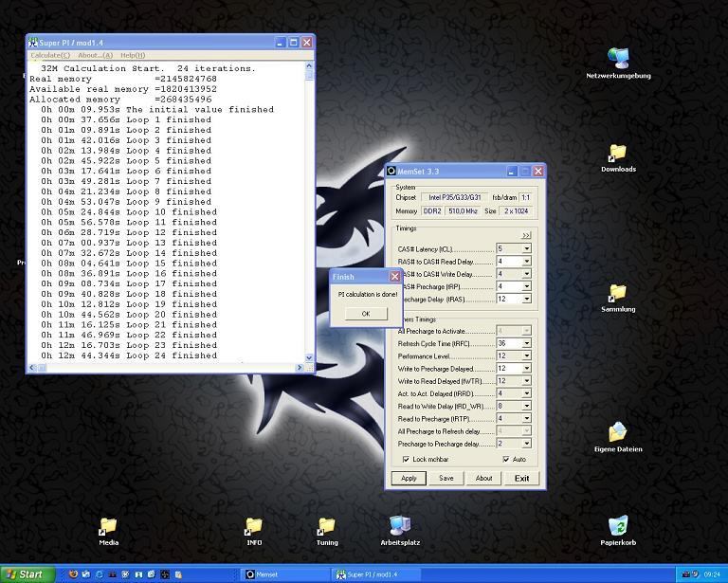Click the 2 x 1024 size field
The width and height of the screenshot is (728, 583).
(517, 210)
